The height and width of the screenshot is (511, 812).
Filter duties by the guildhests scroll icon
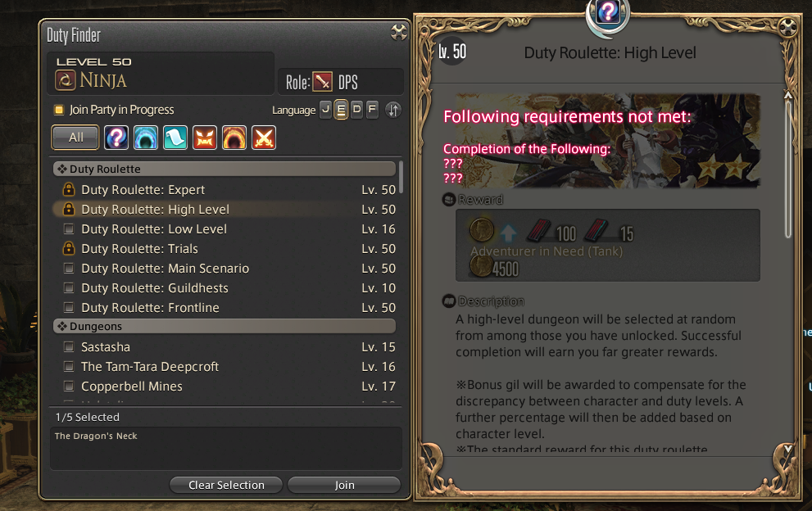(x=175, y=138)
